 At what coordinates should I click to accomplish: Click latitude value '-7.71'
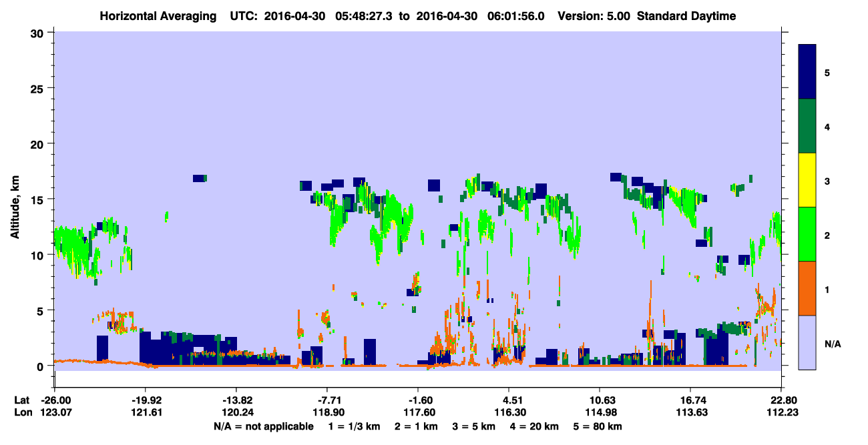tap(327, 400)
